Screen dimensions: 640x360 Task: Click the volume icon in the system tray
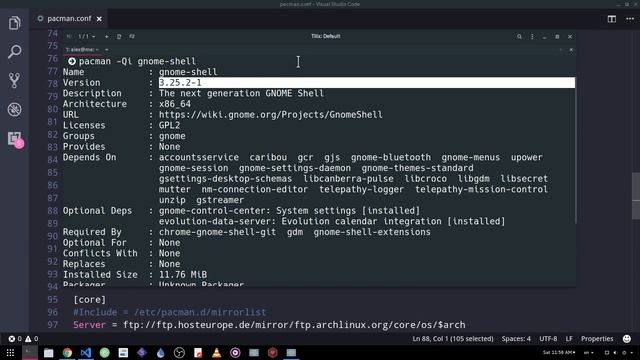coord(615,353)
